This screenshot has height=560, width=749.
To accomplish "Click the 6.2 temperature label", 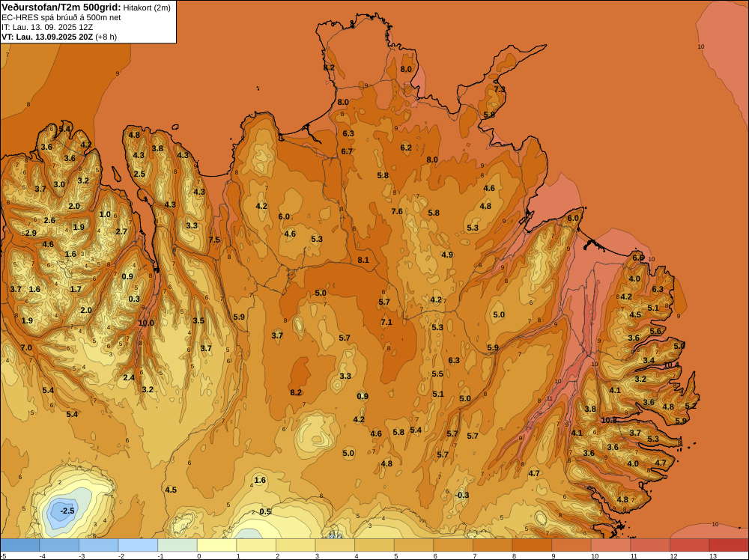I will click(x=406, y=147).
